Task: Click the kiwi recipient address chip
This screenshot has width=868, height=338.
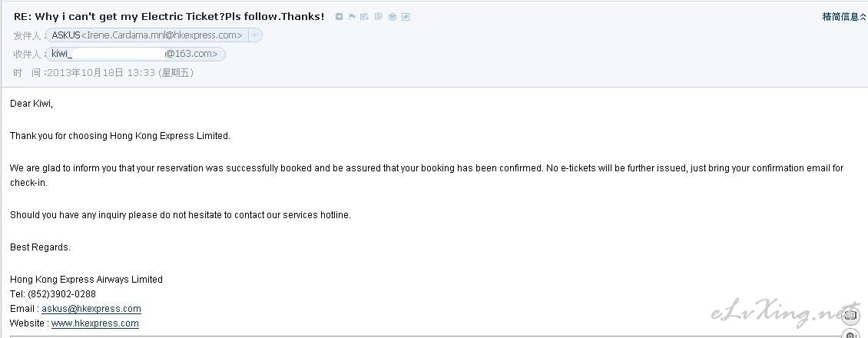Action: pos(135,54)
